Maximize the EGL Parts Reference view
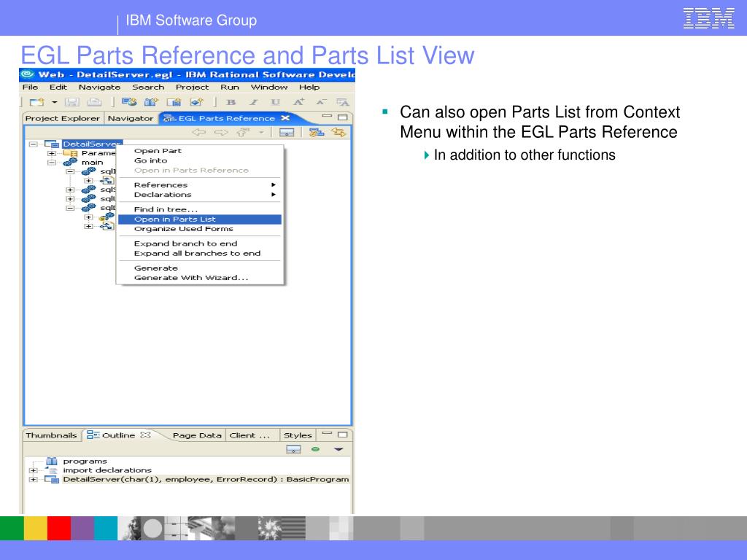This screenshot has width=747, height=560. [343, 117]
